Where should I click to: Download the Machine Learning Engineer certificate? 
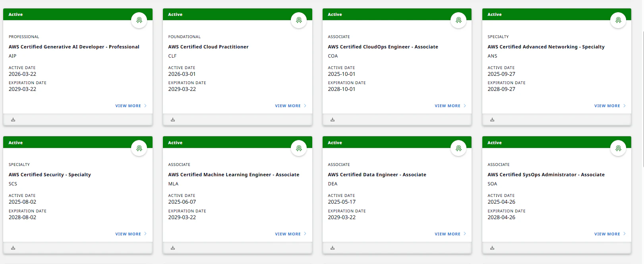click(173, 248)
